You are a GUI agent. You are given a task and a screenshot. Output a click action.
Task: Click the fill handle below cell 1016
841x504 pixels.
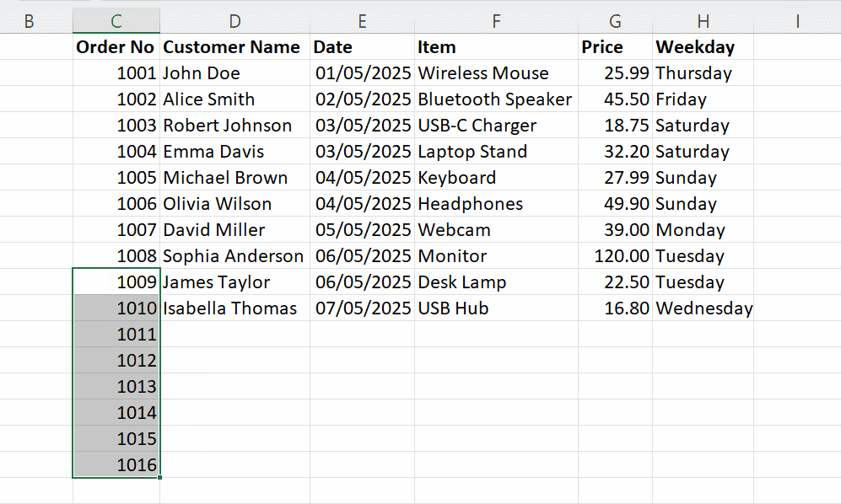pyautogui.click(x=159, y=478)
